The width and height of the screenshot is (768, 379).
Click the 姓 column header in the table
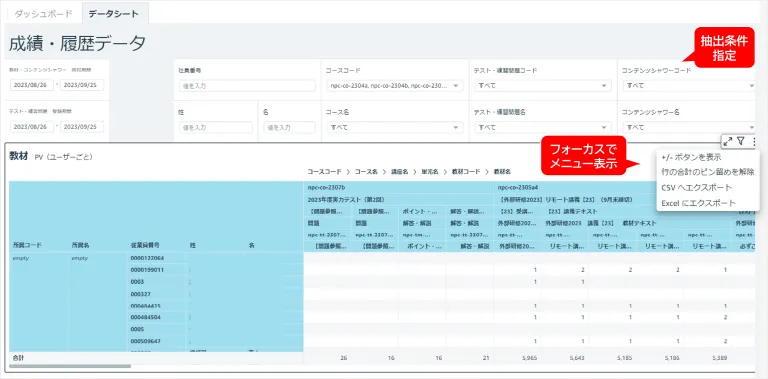coord(193,245)
